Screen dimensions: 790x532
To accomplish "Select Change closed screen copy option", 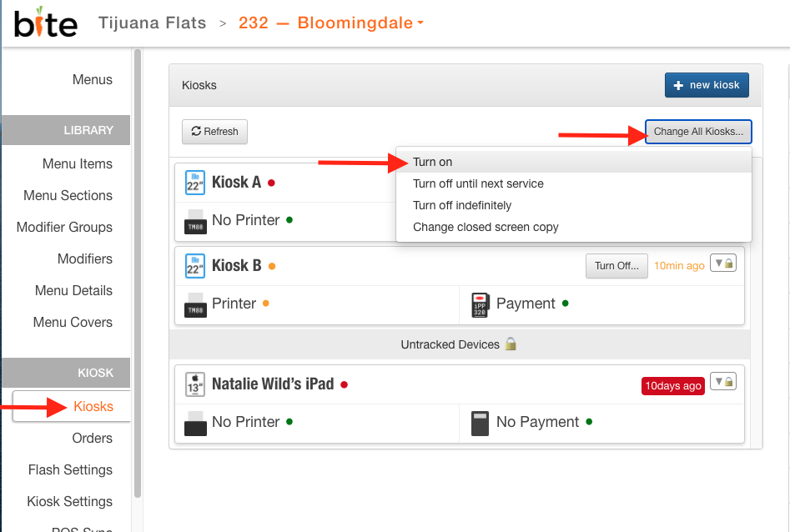I will point(486,227).
